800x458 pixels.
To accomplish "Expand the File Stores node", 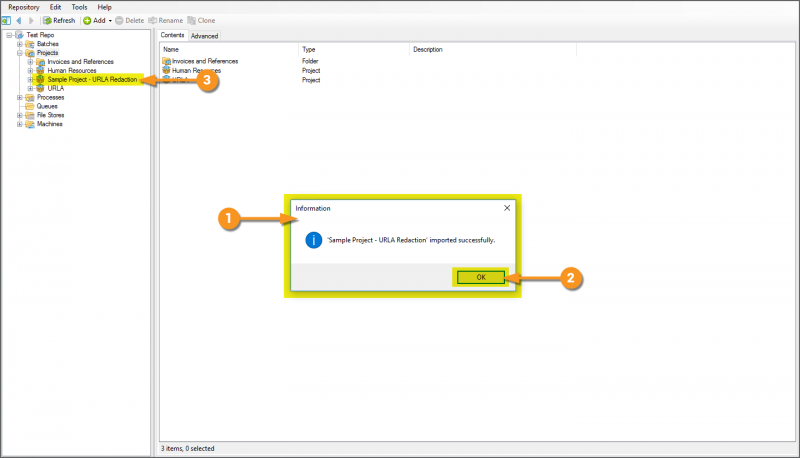I will click(x=20, y=116).
